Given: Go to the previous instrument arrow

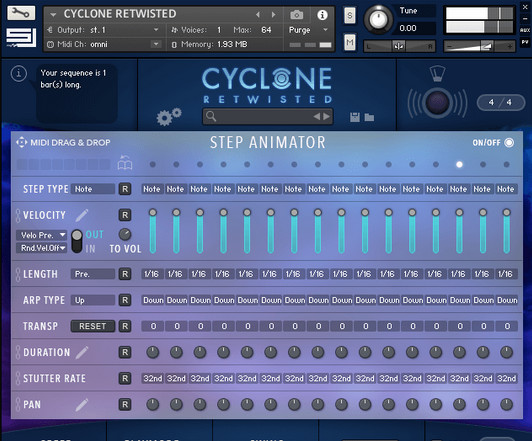Looking at the screenshot, I should pyautogui.click(x=258, y=15).
